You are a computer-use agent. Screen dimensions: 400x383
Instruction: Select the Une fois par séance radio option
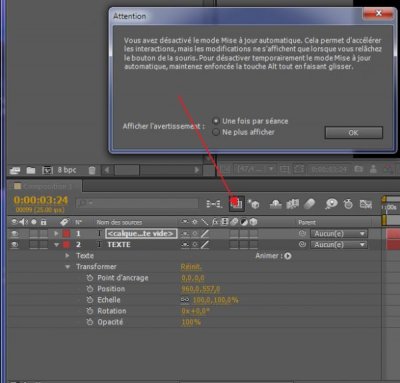pyautogui.click(x=216, y=121)
